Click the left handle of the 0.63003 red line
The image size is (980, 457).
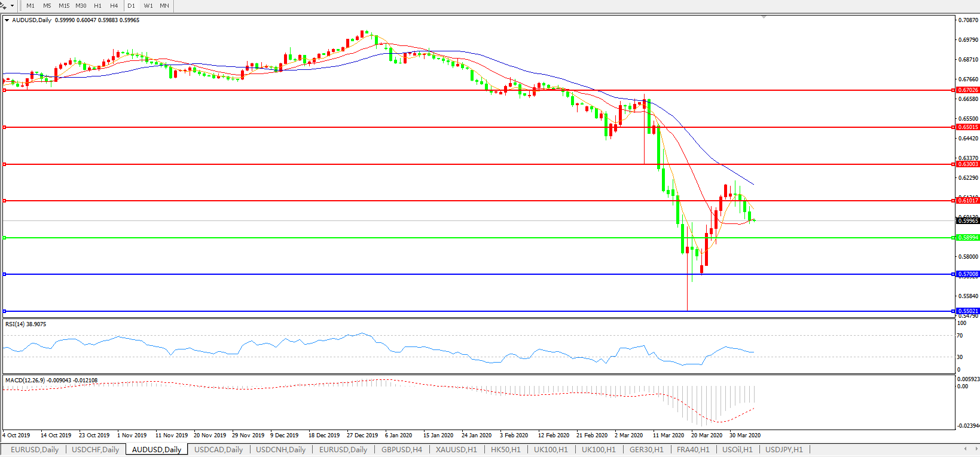tap(4, 164)
